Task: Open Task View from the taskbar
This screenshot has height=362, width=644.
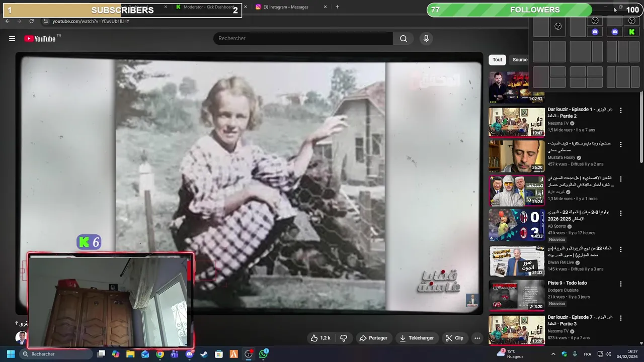Action: (x=101, y=354)
